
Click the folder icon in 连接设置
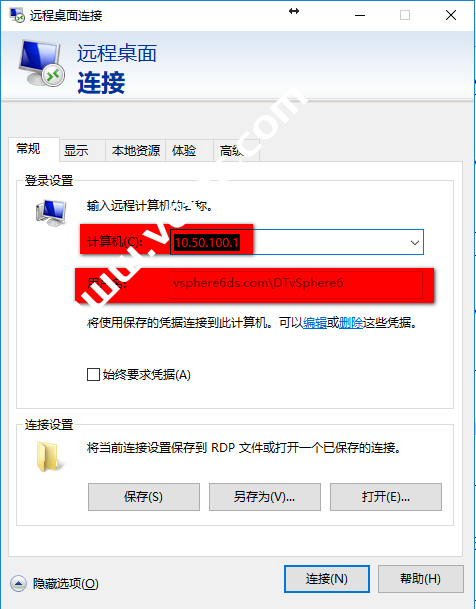[x=49, y=457]
